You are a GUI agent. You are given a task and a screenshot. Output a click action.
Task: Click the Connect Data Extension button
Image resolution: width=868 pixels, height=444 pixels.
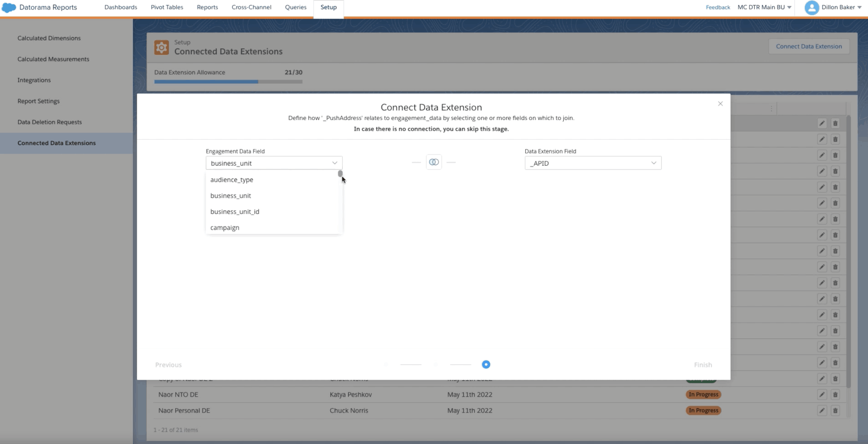[809, 46]
